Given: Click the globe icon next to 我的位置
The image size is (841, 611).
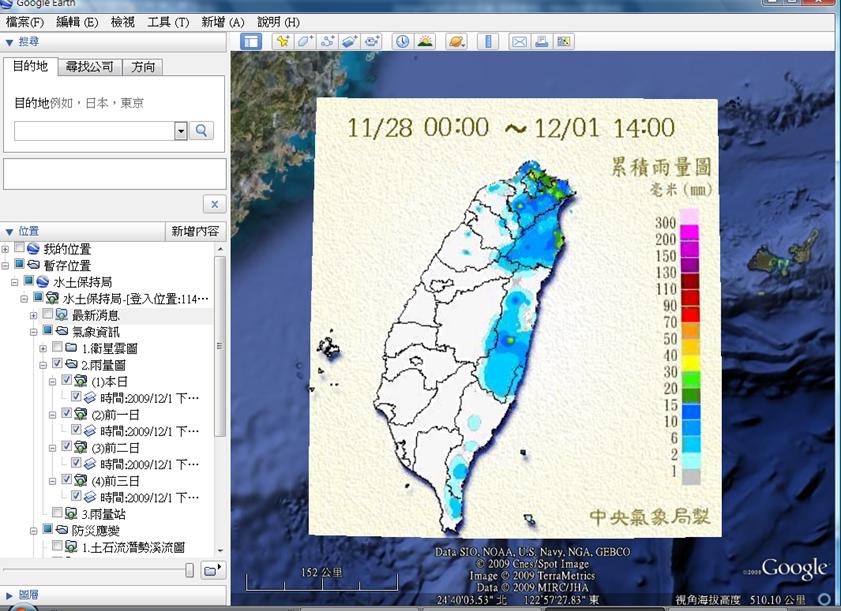Looking at the screenshot, I should pyautogui.click(x=33, y=248).
